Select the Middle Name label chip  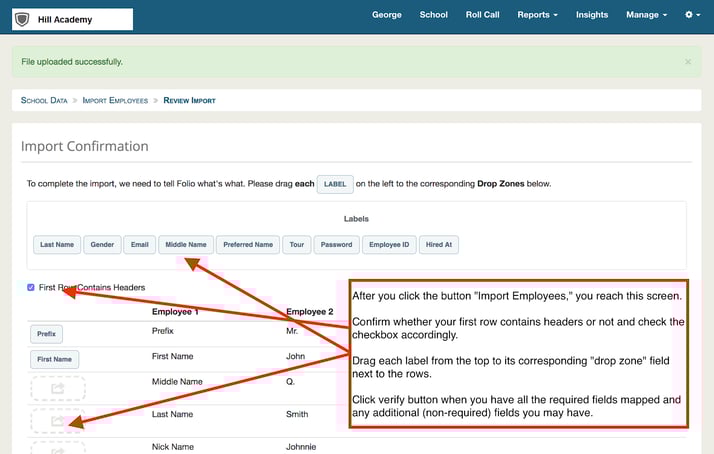click(x=186, y=245)
